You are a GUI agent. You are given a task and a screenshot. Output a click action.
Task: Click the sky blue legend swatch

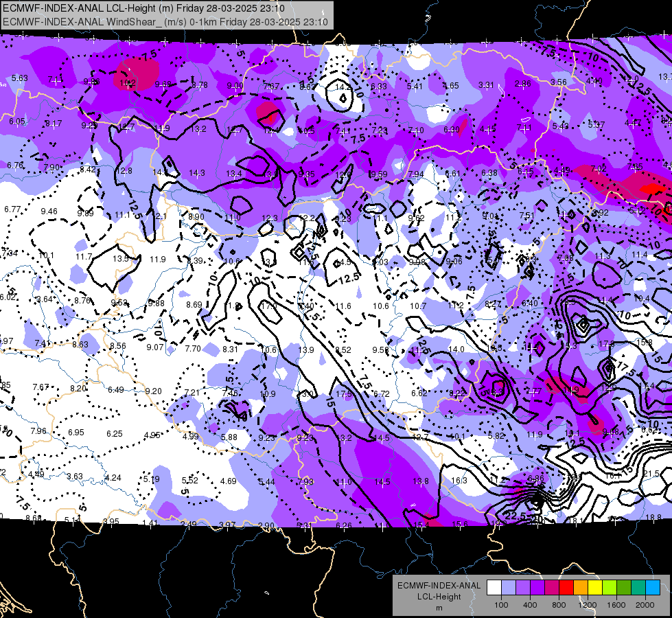[x=653, y=588]
